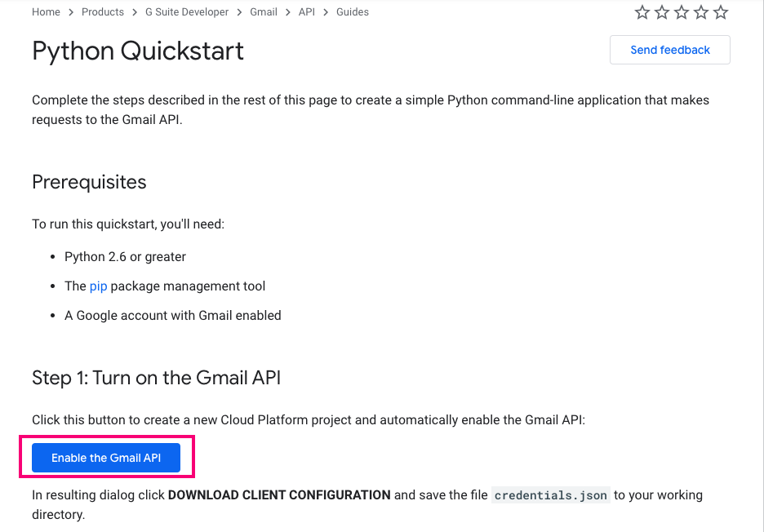Screen dimensions: 764x532
Task: Give a four-star rating
Action: pos(701,12)
